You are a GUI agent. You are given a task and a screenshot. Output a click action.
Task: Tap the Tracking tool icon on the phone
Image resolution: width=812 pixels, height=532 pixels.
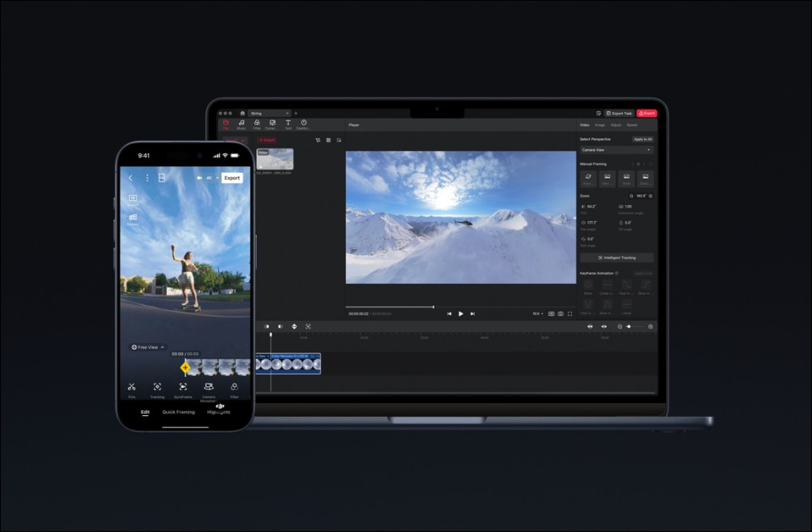pos(156,388)
